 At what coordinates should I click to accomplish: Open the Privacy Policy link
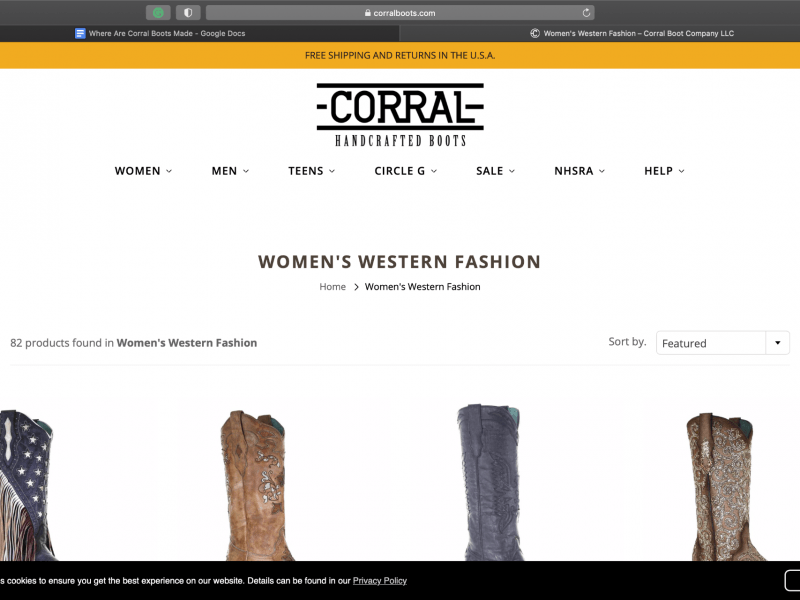pyautogui.click(x=380, y=581)
